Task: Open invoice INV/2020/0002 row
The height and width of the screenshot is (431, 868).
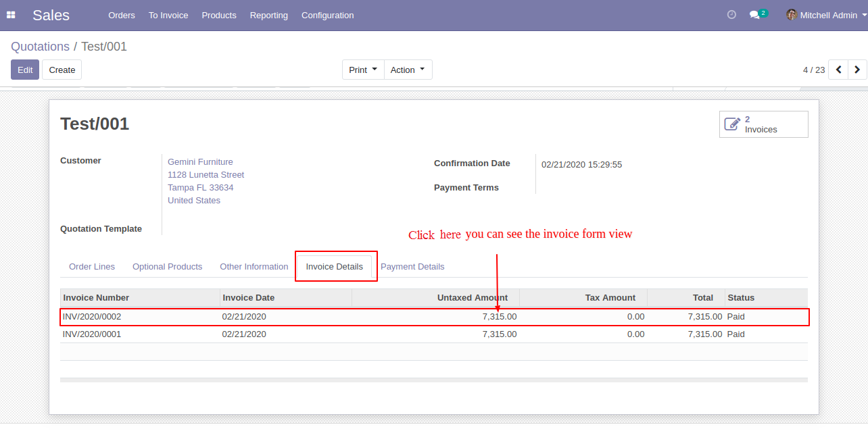Action: (434, 317)
